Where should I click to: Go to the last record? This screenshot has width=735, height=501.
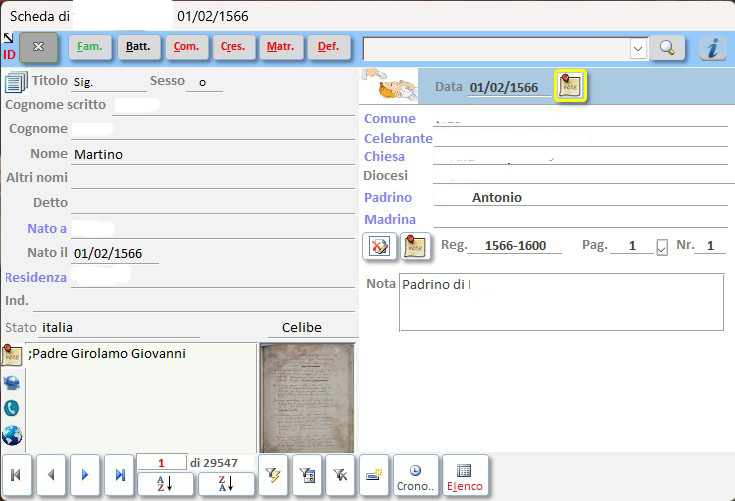pos(120,475)
